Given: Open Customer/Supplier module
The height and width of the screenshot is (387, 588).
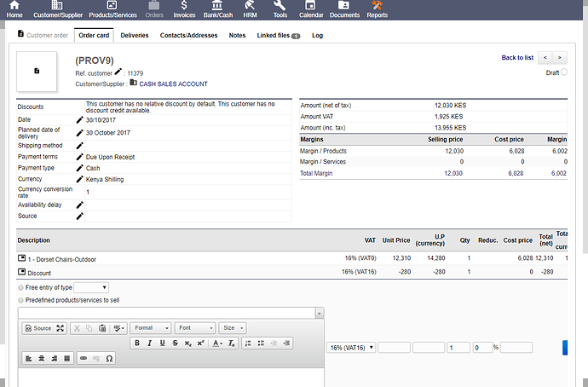Looking at the screenshot, I should point(58,9).
